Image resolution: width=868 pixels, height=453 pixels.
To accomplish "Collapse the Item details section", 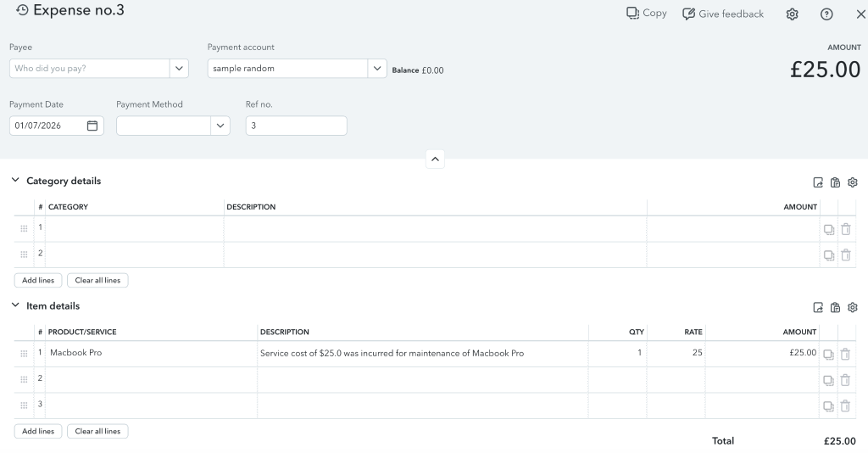I will tap(15, 305).
